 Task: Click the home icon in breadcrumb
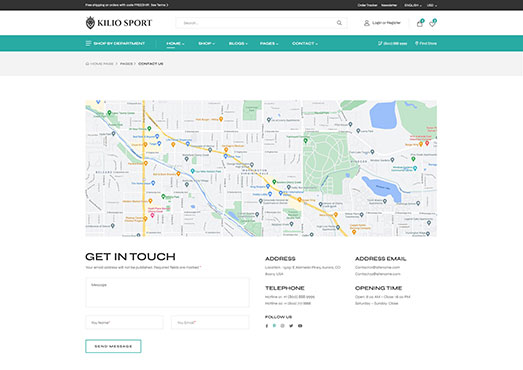coord(87,64)
